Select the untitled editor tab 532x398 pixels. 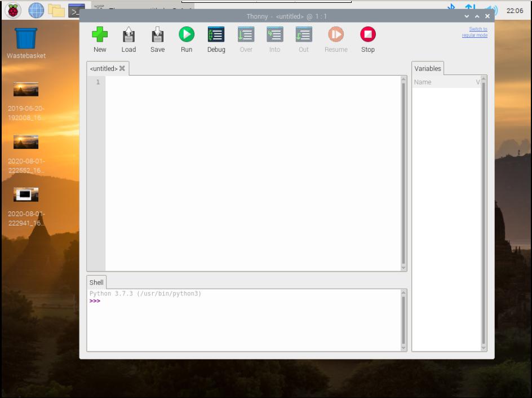tap(104, 68)
